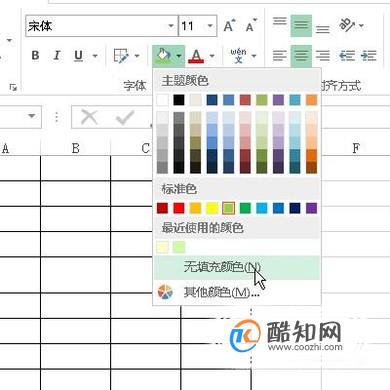Select column B header
The width and height of the screenshot is (390, 390).
click(76, 148)
